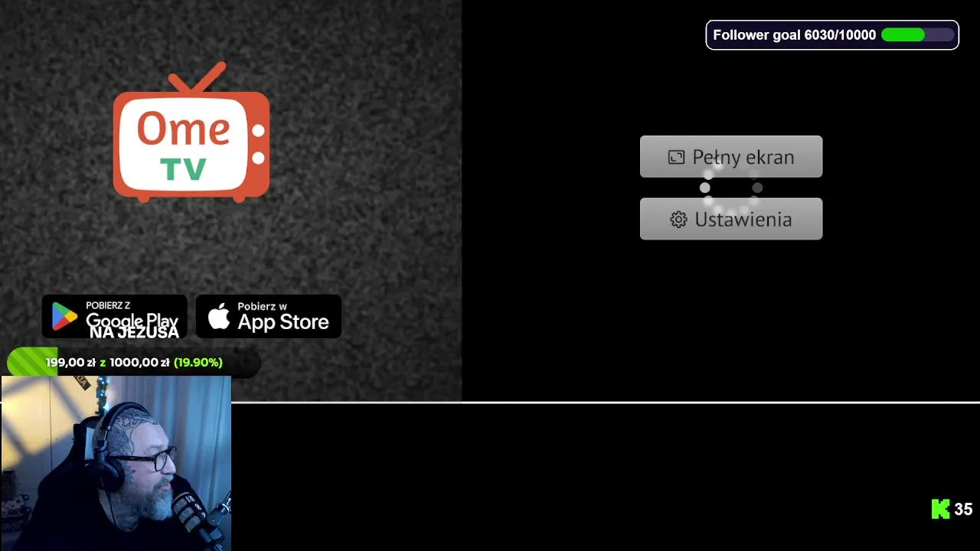
Task: Open the Ustawienia settings button
Action: coord(731,219)
